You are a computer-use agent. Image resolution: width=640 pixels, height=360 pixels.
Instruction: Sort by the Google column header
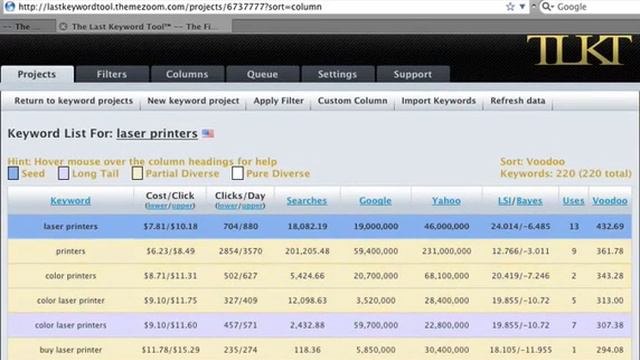point(375,200)
